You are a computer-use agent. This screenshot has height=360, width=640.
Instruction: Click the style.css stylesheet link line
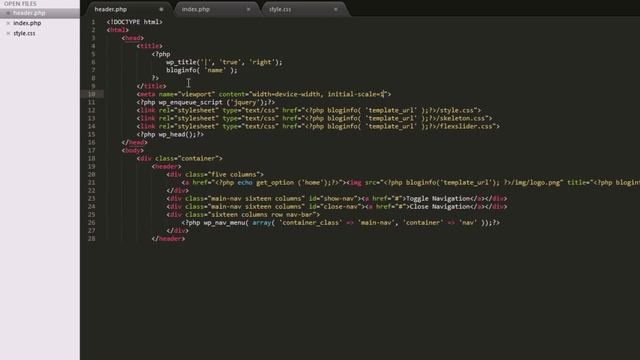[309, 110]
